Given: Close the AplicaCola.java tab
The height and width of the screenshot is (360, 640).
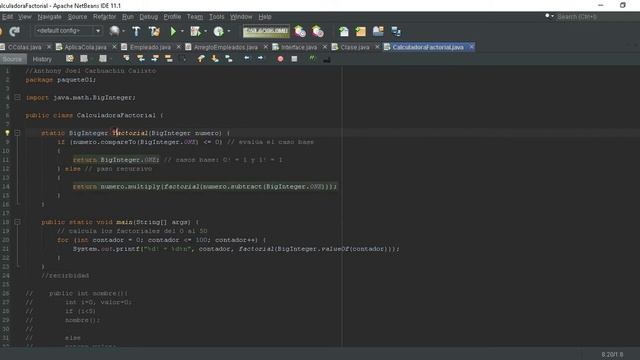Looking at the screenshot, I should pyautogui.click(x=114, y=47).
